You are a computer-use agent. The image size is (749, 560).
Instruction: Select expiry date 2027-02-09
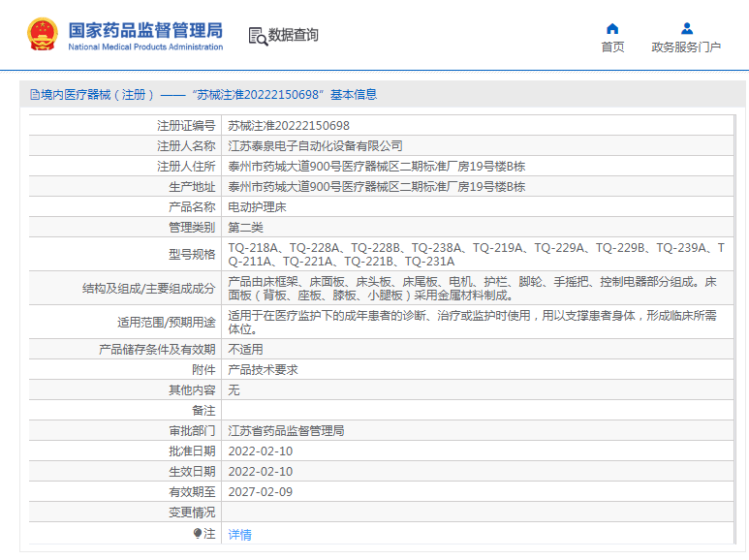(x=261, y=491)
